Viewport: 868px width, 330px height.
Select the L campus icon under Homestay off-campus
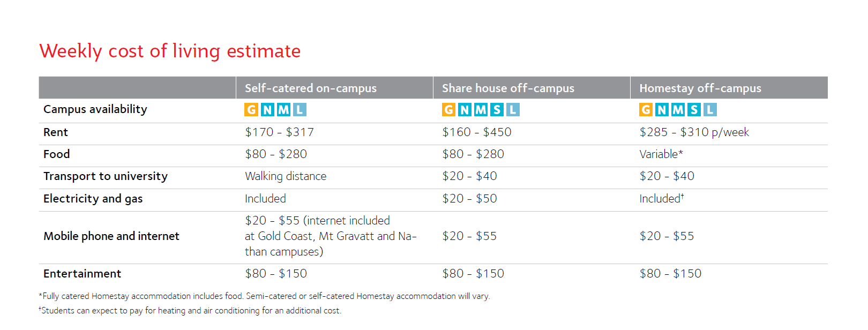[x=710, y=110]
